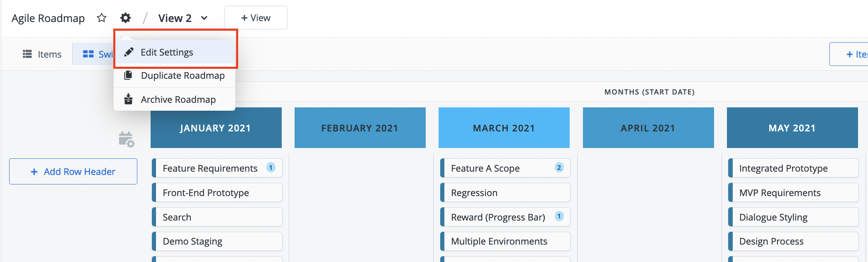Open the badge on Feature A Scope
The width and height of the screenshot is (868, 262).
tap(559, 167)
